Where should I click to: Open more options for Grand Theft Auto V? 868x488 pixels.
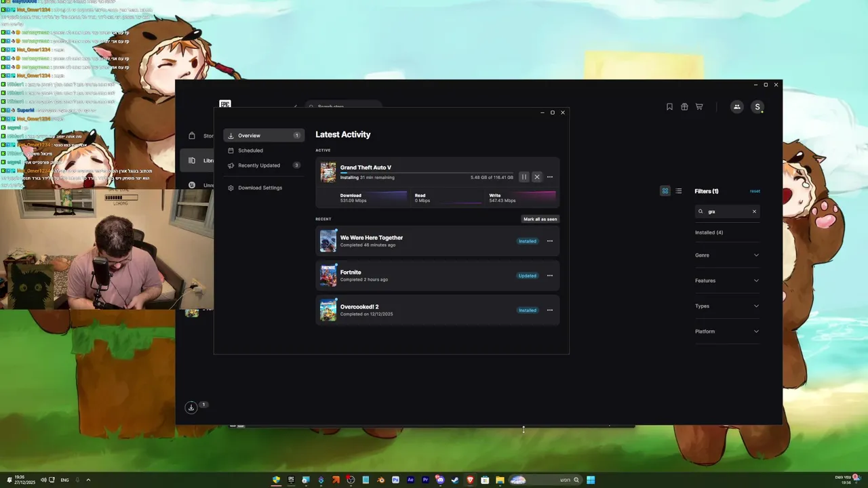click(x=550, y=177)
